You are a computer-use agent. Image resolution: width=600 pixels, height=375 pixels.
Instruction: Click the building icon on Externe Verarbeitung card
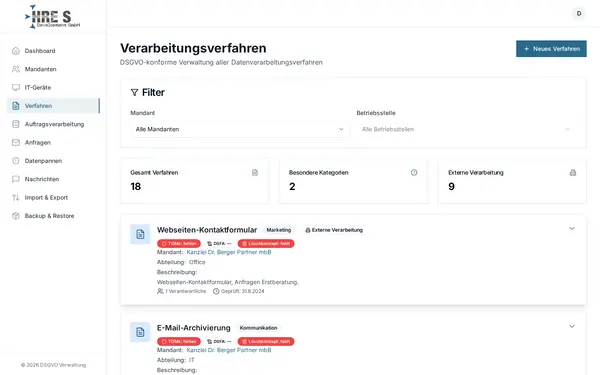point(573,173)
